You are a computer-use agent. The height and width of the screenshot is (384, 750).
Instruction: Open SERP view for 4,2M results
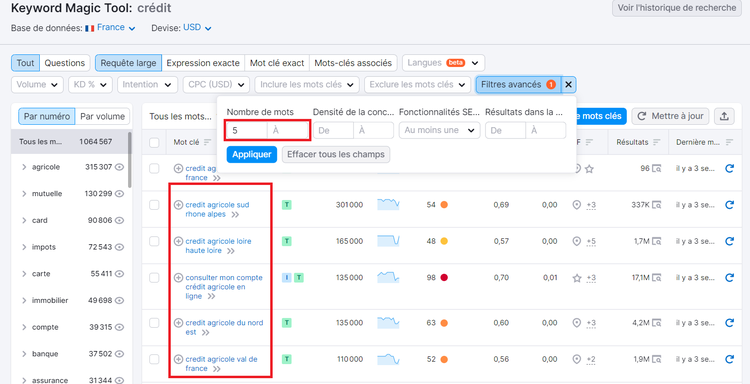(x=657, y=323)
